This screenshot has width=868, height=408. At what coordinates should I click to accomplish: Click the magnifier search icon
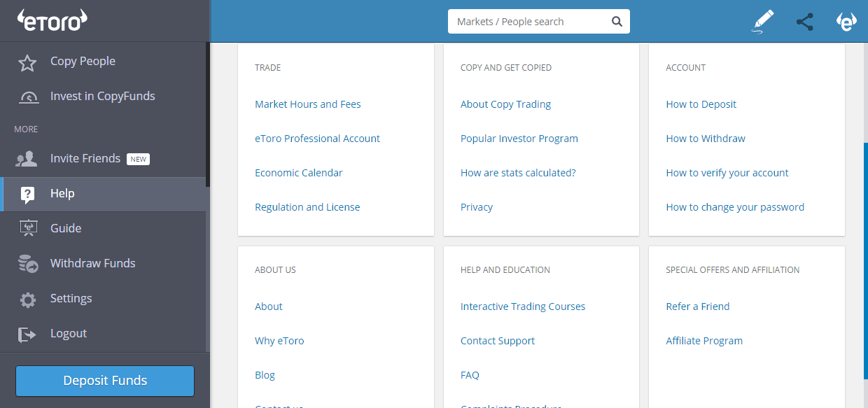(x=617, y=22)
